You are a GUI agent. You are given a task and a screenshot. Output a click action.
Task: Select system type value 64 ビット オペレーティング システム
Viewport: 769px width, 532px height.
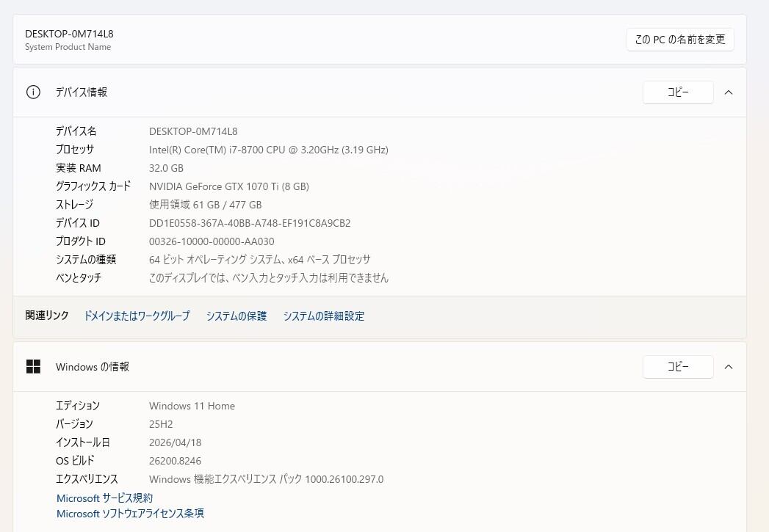260,260
